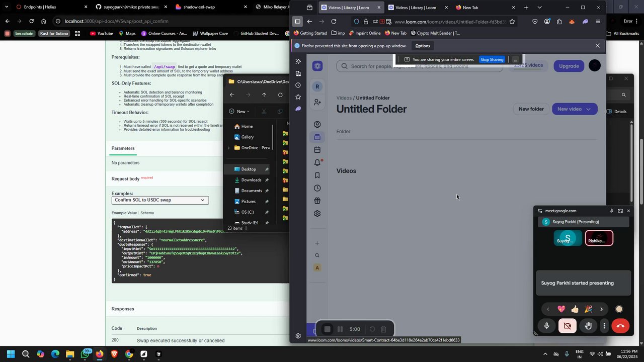
Task: Open Loom bookmark Watch Later icon
Action: click(317, 175)
